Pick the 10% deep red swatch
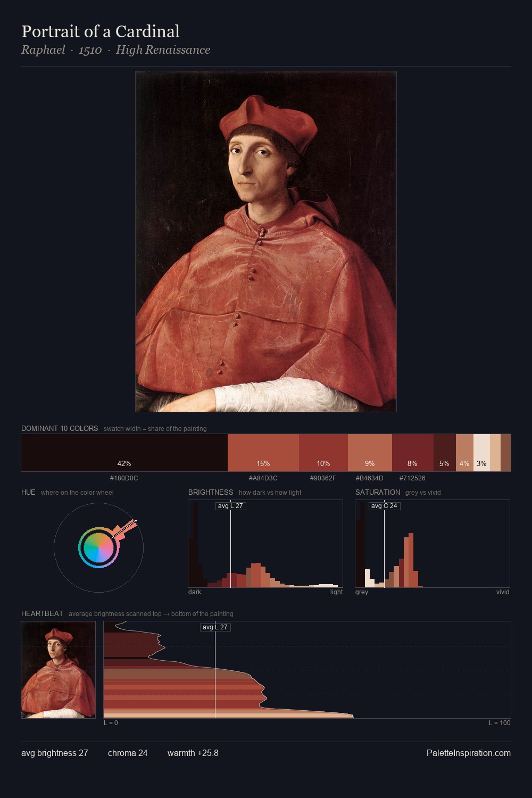This screenshot has height=798, width=532. [323, 453]
